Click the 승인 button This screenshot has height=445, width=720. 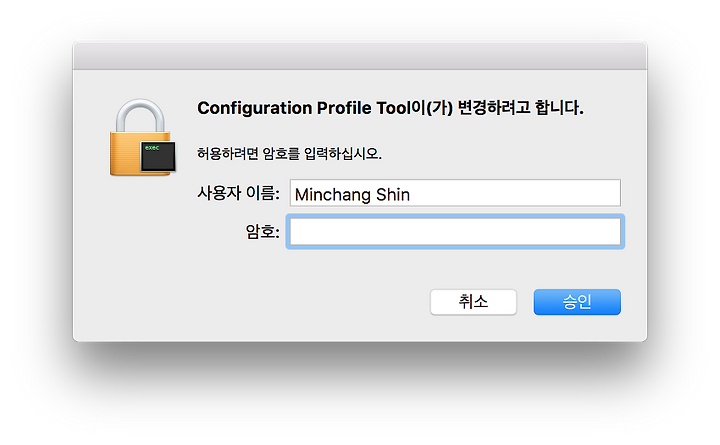pyautogui.click(x=577, y=302)
